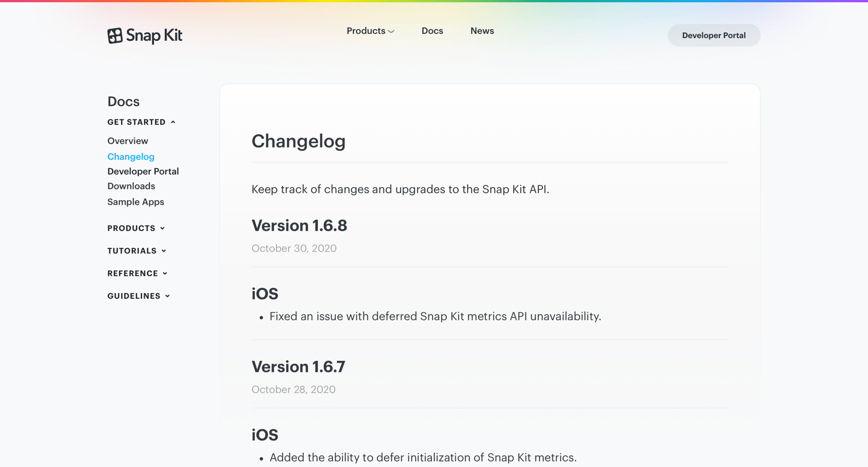Click the date October 30, 2020

pos(294,248)
